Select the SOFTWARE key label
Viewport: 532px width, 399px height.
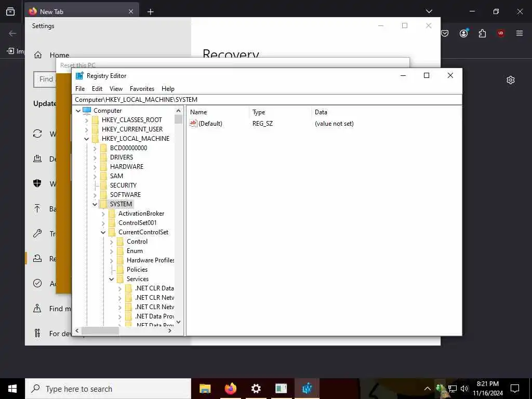pyautogui.click(x=125, y=194)
